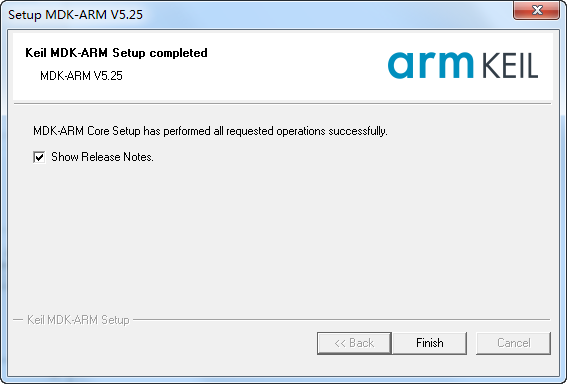Click the letter m of the arm logo
This screenshot has height=384, width=567.
coord(452,65)
